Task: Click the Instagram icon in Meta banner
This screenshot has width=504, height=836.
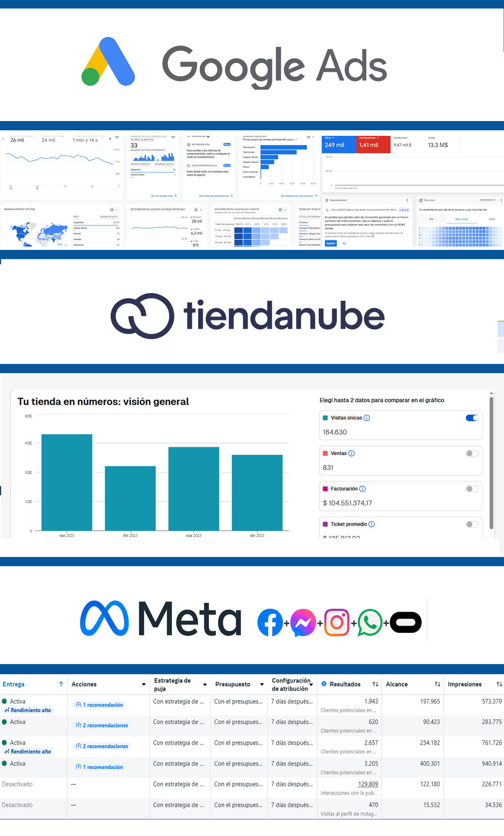Action: tap(336, 623)
